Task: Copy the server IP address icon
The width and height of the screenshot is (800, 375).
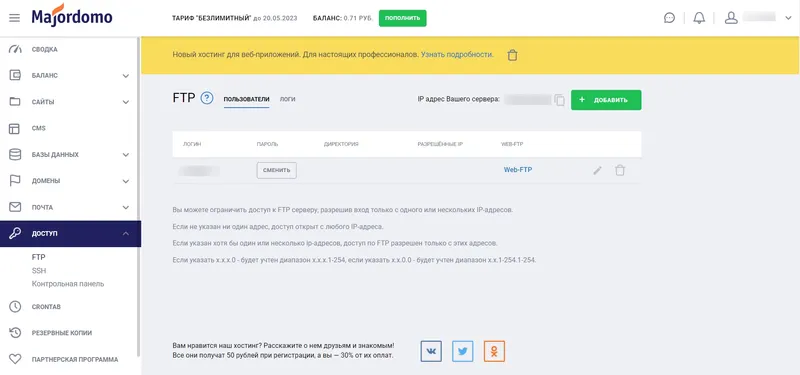Action: point(560,100)
